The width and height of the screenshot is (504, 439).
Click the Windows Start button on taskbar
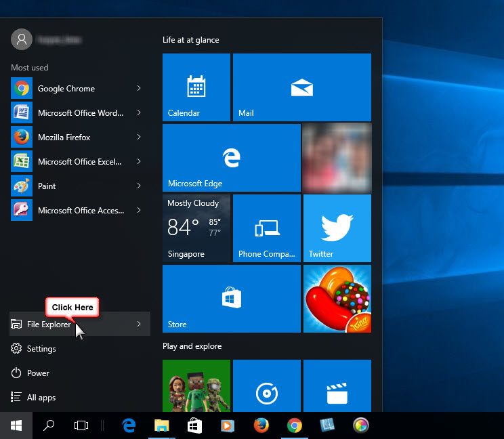click(x=16, y=425)
